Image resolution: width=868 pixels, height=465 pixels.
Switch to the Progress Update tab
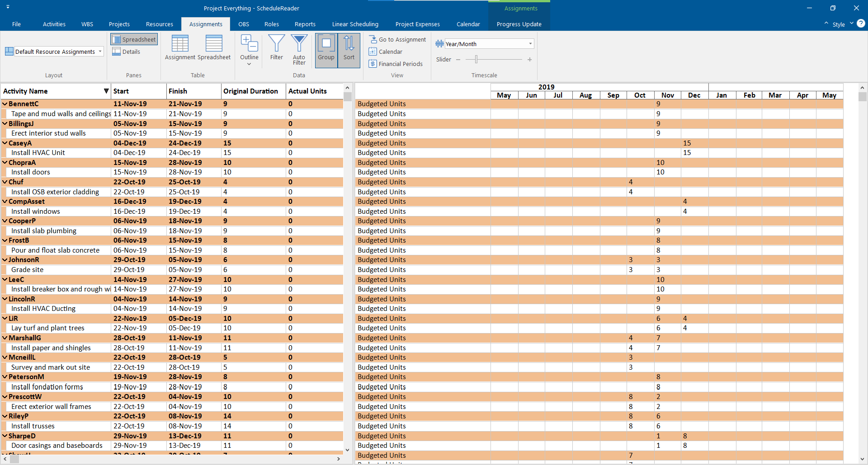(x=519, y=24)
